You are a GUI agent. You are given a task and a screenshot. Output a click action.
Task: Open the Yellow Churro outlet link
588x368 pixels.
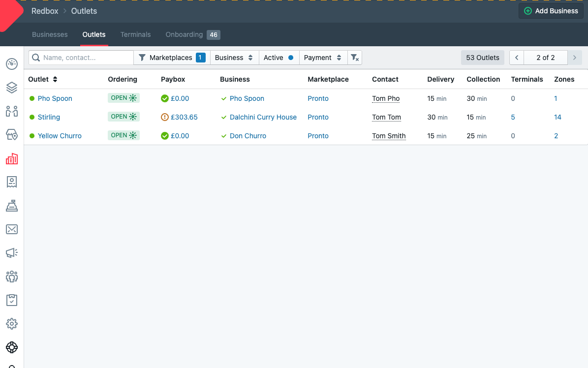point(60,136)
